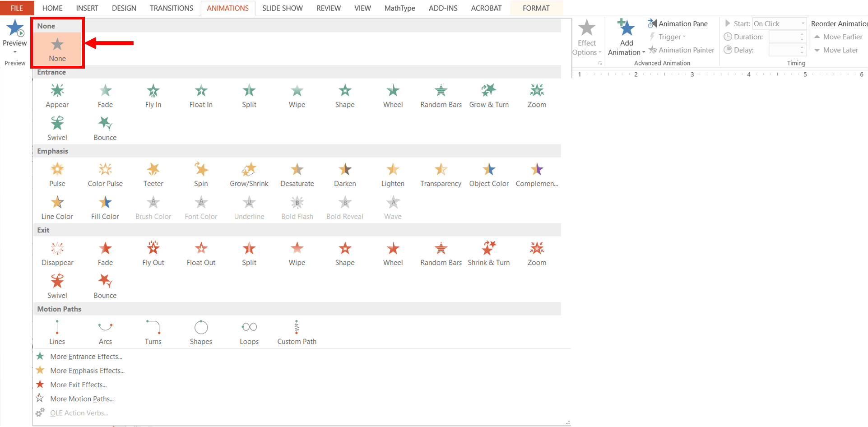Apply the Float Out exit effect

pos(201,254)
